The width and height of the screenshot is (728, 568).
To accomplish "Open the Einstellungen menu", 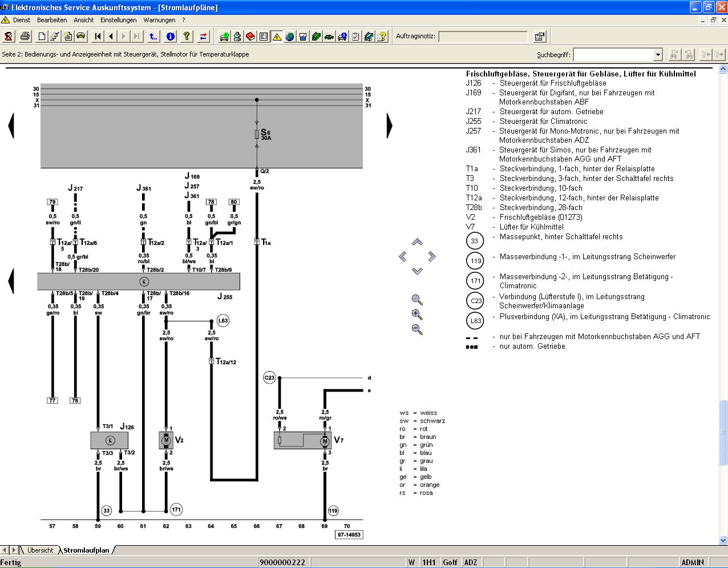I will pos(119,20).
